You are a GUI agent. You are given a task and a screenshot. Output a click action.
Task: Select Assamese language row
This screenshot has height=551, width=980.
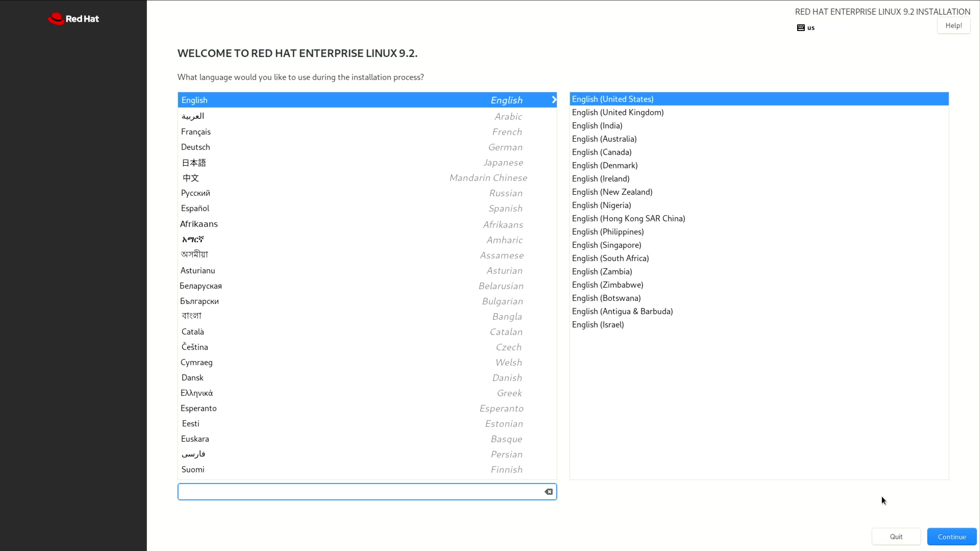tap(367, 255)
